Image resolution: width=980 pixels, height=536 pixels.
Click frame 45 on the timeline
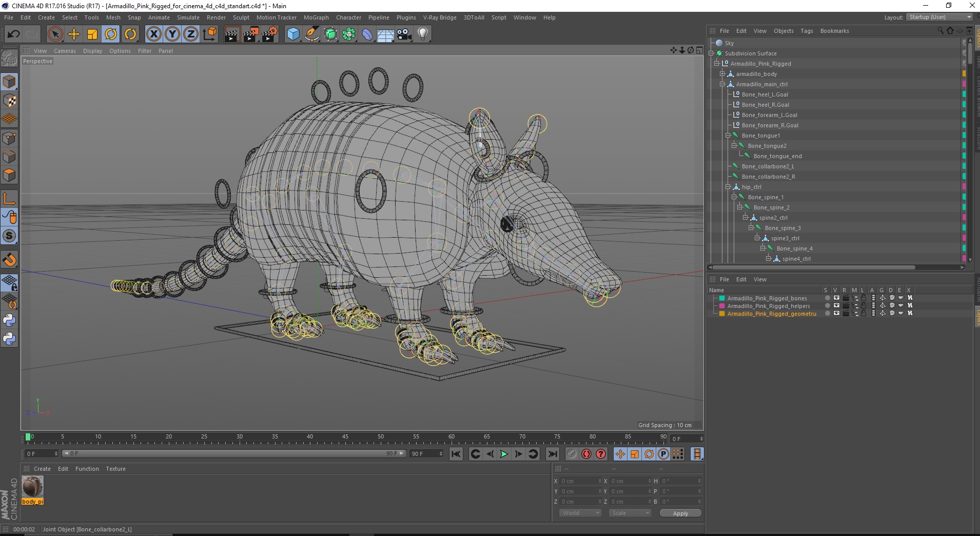coord(345,437)
